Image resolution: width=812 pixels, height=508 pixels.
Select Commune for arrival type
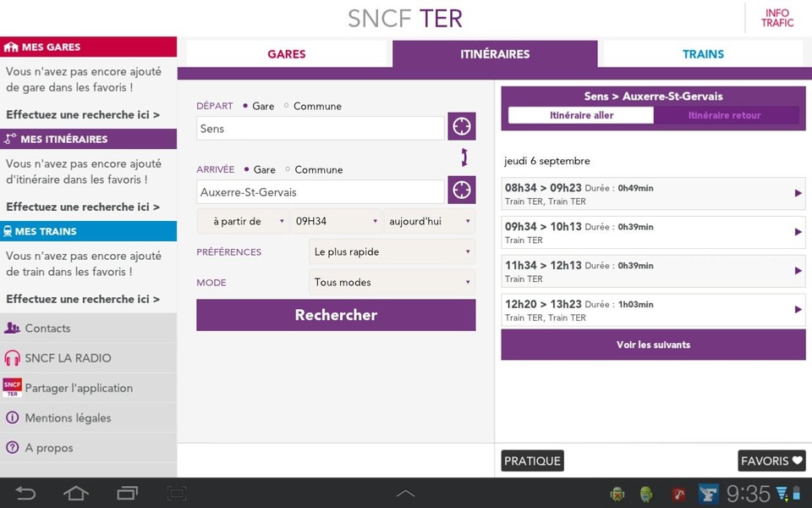pos(314,169)
